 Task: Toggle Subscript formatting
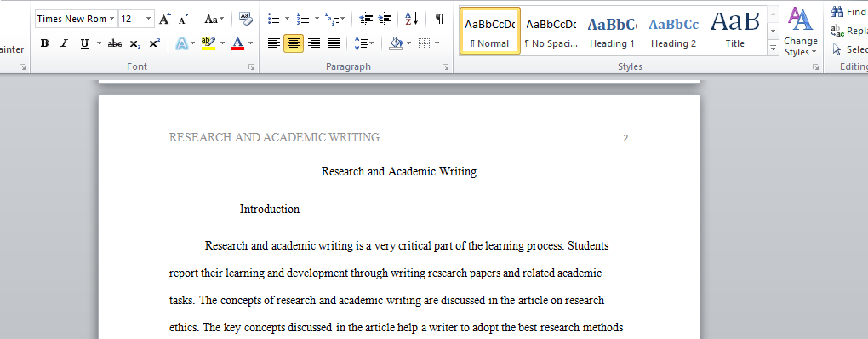click(x=134, y=43)
